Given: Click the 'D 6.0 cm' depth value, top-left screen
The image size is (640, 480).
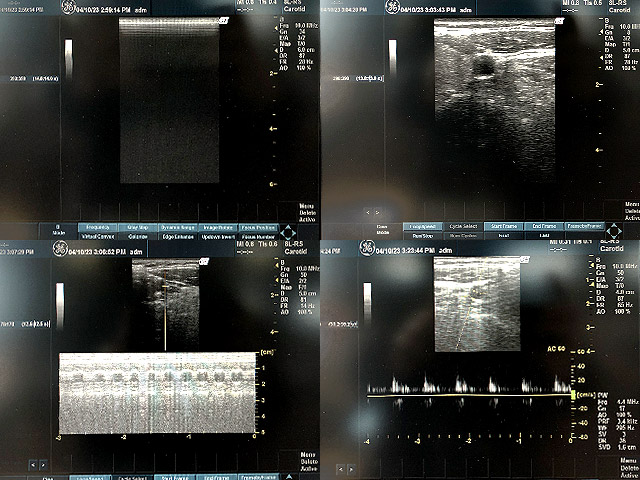Looking at the screenshot, I should click(x=298, y=50).
